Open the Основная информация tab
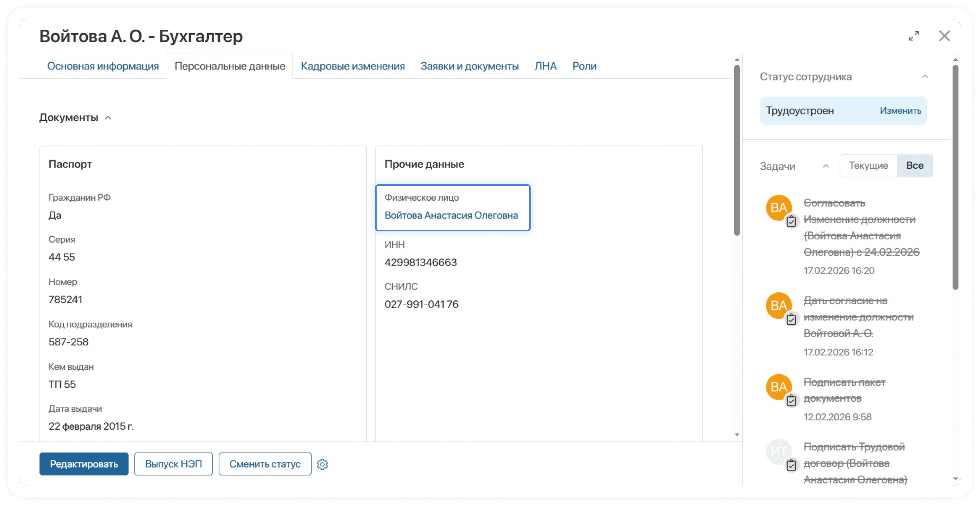Viewport: 980px width, 505px height. 103,66
